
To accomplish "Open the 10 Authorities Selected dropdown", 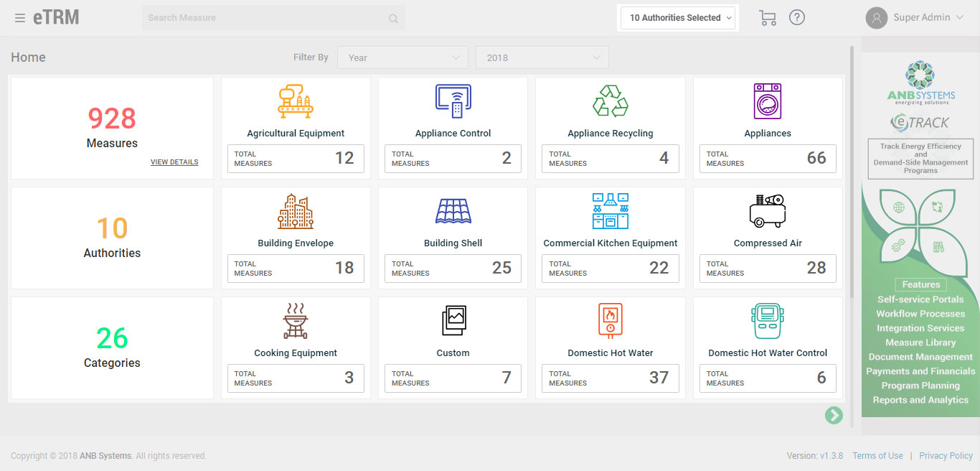I will (x=677, y=17).
